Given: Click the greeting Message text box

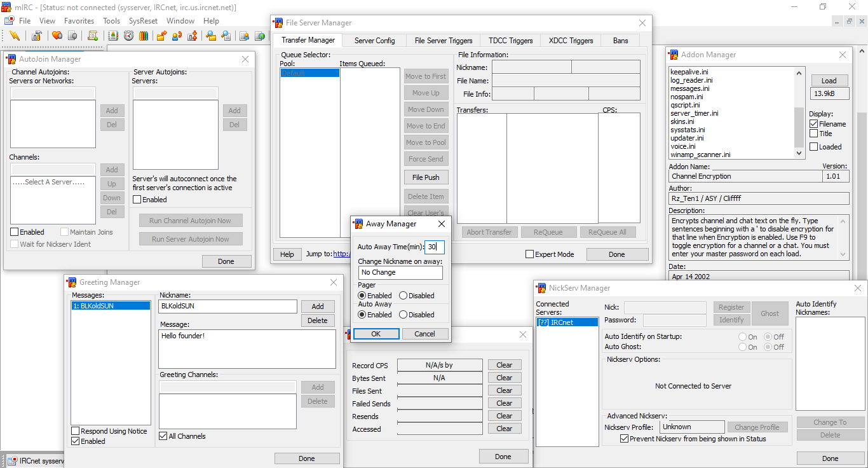Looking at the screenshot, I should point(247,348).
